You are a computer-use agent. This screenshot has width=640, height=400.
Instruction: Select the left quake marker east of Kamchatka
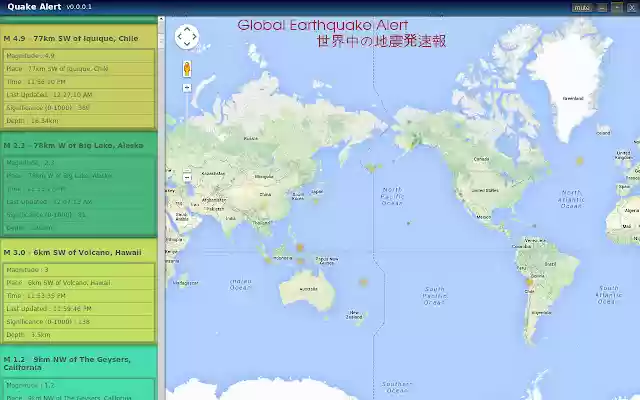(x=371, y=167)
